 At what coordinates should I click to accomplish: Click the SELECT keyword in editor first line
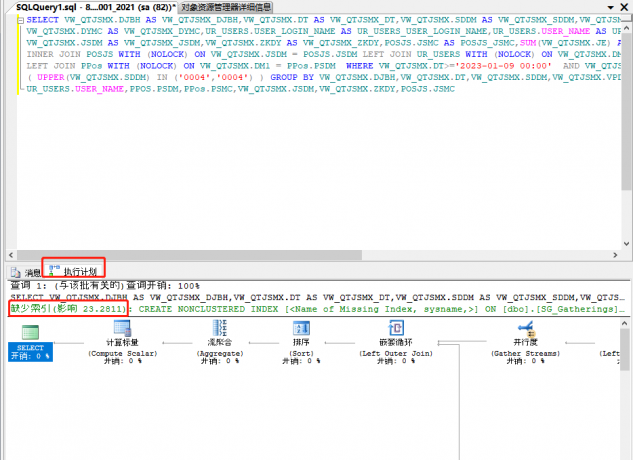coord(43,20)
